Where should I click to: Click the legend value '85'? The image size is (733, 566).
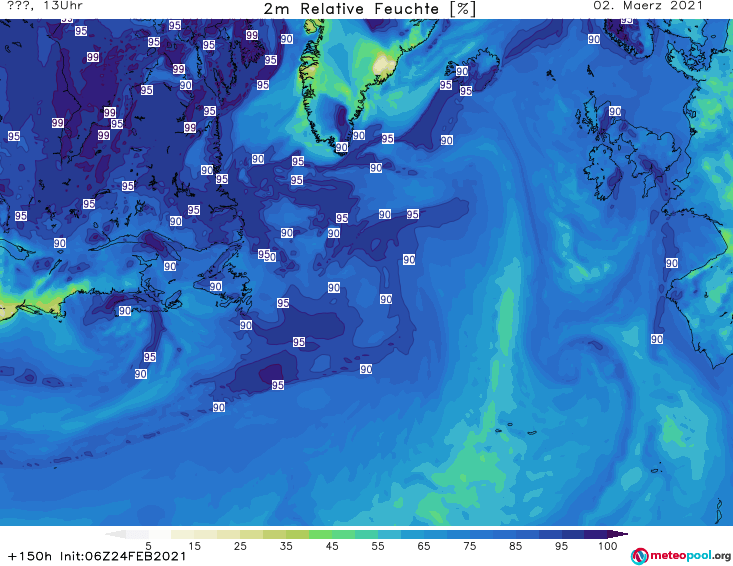515,546
